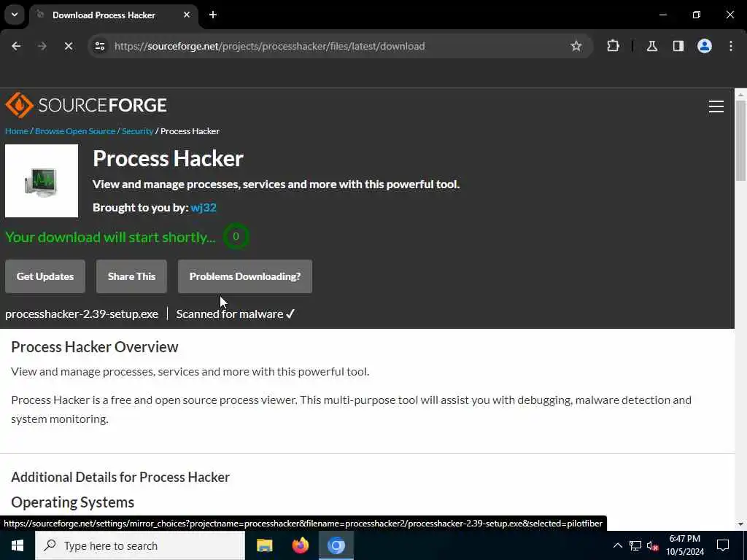Screen dimensions: 747x560
Task: Click the SourceForge logo
Action: pos(86,105)
